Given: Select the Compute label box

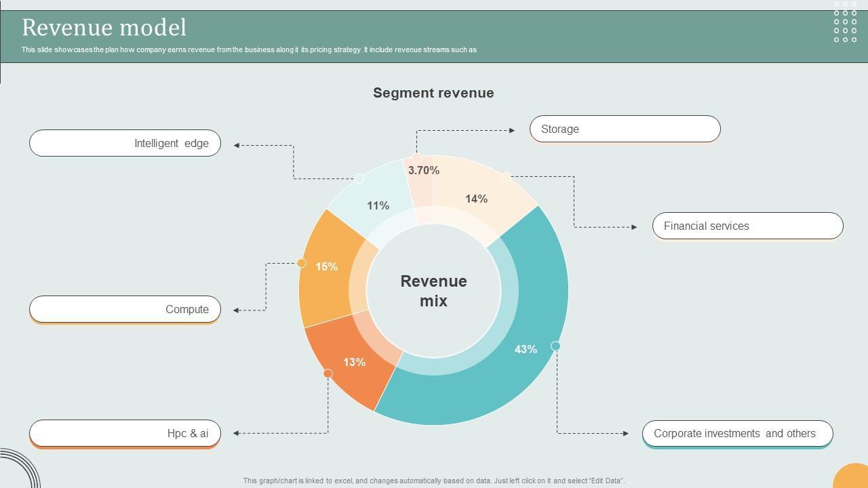Looking at the screenshot, I should (125, 309).
